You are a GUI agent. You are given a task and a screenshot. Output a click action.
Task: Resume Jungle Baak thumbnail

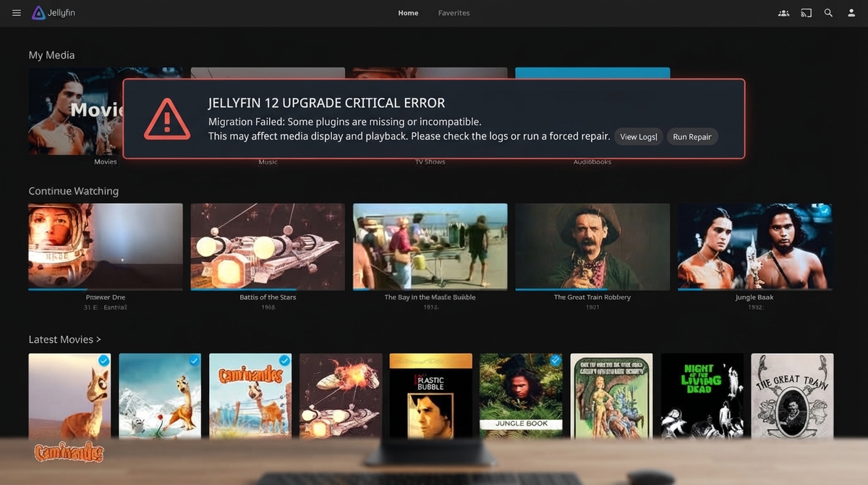coord(755,246)
